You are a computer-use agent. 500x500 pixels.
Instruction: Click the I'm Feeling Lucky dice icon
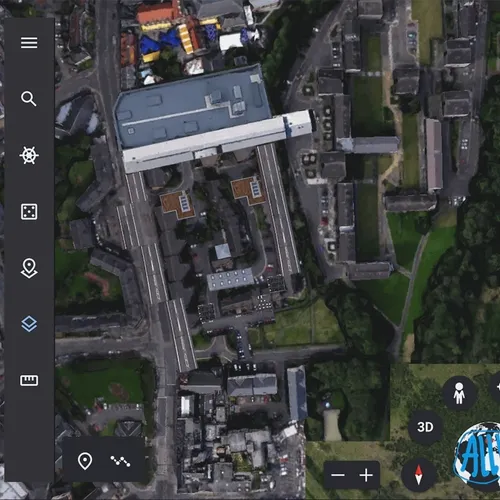tap(29, 212)
